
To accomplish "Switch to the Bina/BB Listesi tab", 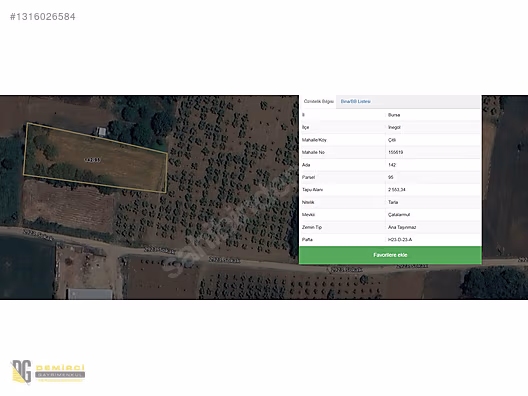I will pos(355,101).
